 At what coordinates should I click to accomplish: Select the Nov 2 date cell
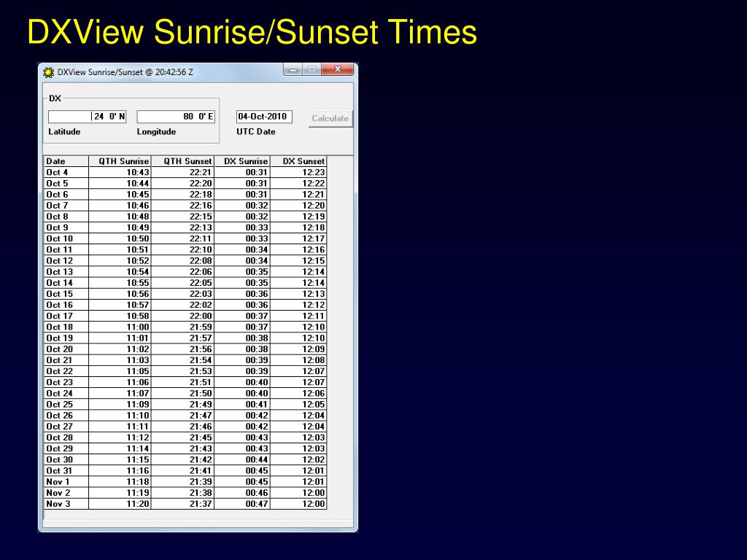click(66, 493)
